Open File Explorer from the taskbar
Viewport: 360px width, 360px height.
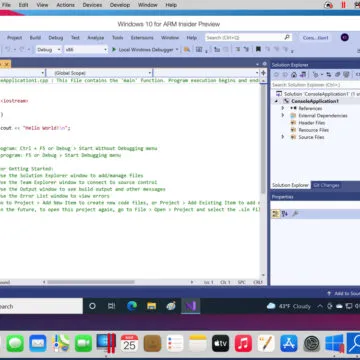coord(152,306)
